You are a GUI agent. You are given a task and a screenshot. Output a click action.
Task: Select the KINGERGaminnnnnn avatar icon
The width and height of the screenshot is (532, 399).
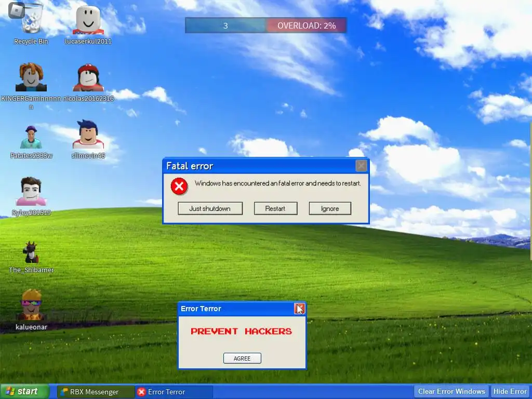point(31,77)
